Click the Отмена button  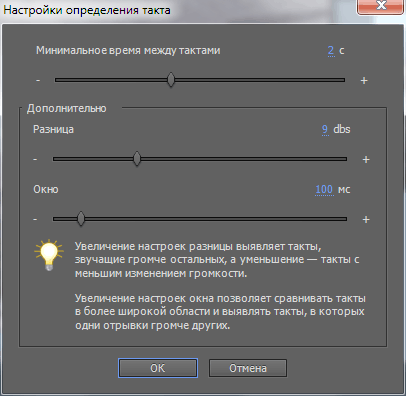coord(248,368)
